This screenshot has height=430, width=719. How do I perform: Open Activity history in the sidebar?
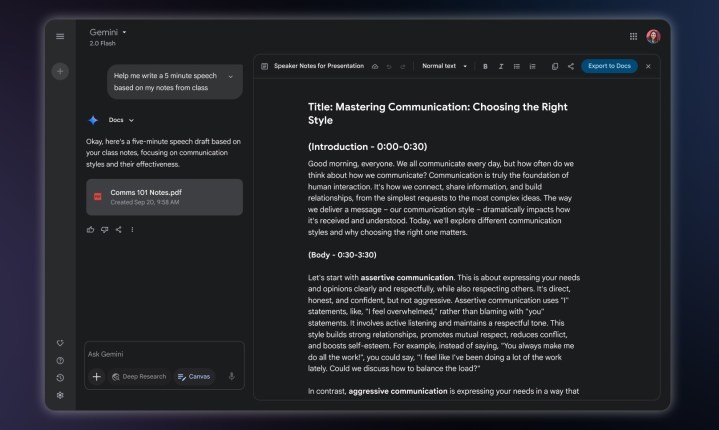(x=60, y=378)
